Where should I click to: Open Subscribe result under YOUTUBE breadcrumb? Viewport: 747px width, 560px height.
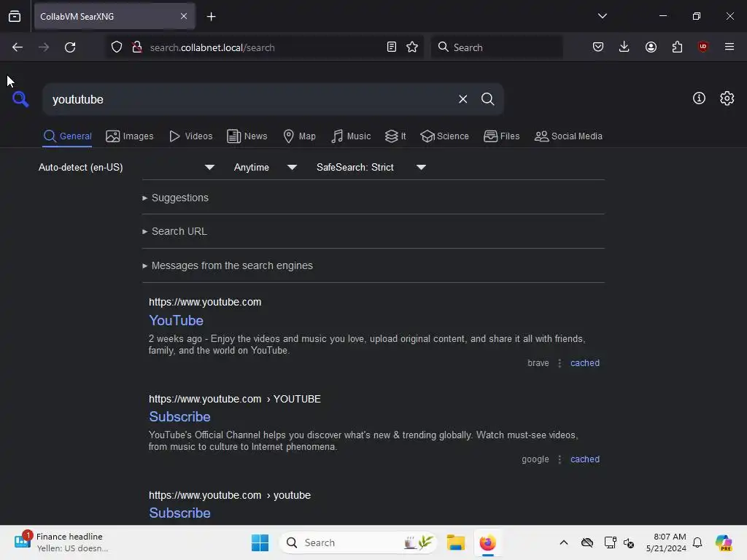tap(179, 416)
